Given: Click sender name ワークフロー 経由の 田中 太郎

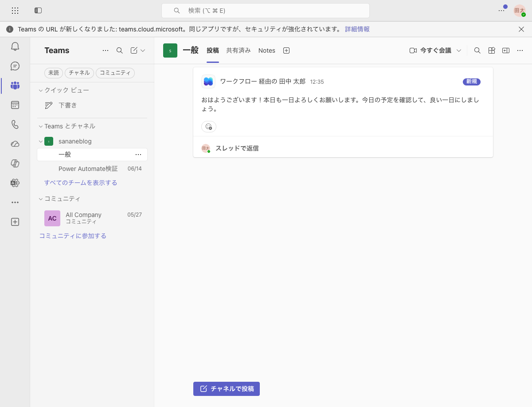Looking at the screenshot, I should click(263, 81).
